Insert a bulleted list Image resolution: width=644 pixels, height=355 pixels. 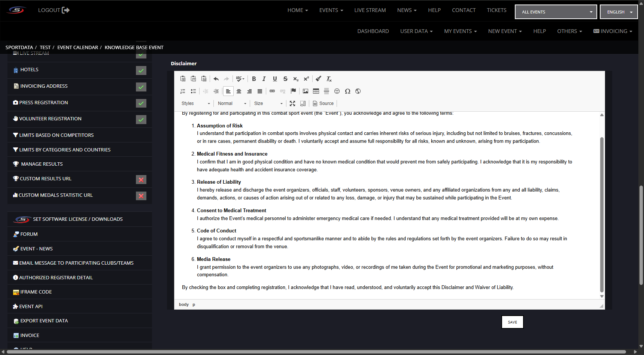193,91
